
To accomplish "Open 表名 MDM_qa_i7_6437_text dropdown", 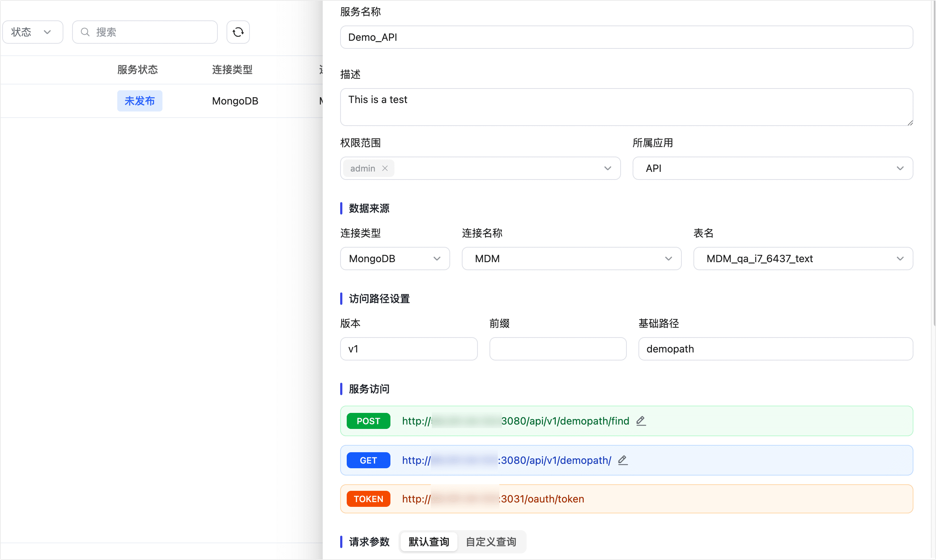I will pyautogui.click(x=803, y=259).
